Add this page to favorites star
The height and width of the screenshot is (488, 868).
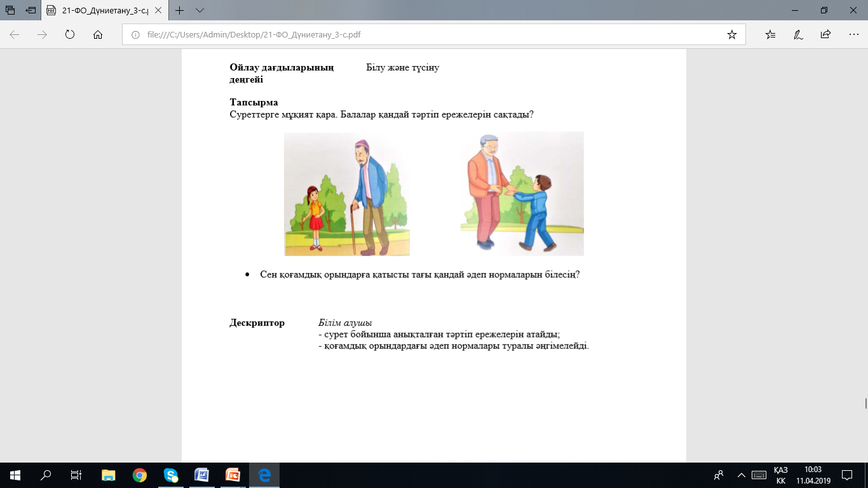click(x=732, y=35)
